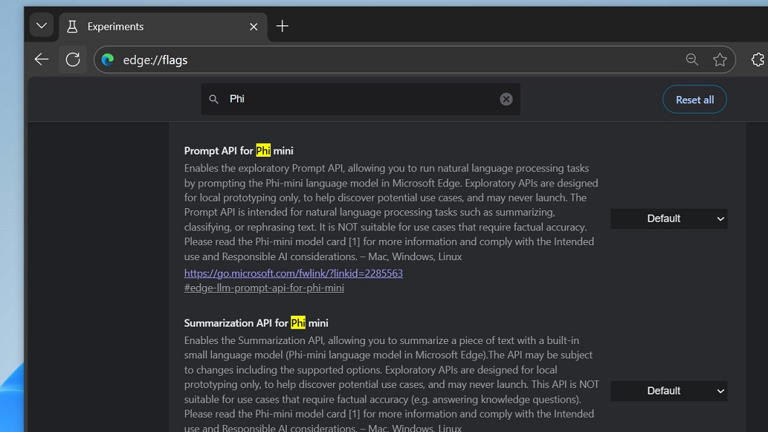Reload the page with refresh icon

point(72,60)
